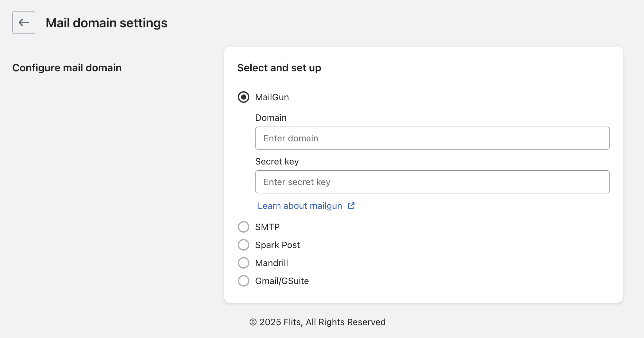
Task: Click the Select and set up heading
Action: 279,68
